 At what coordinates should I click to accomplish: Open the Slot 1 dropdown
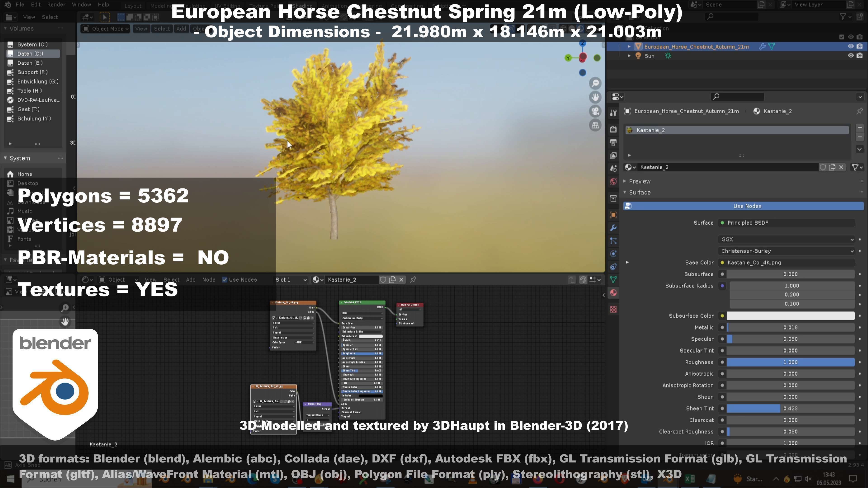coord(291,279)
